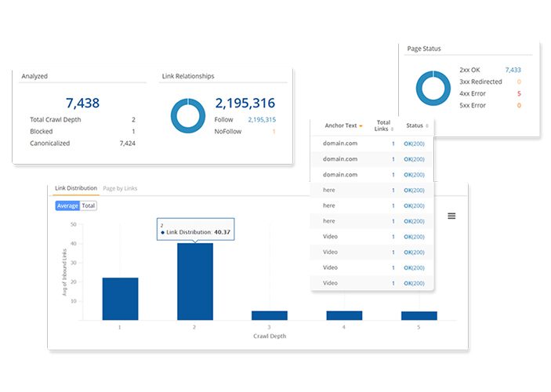Click the Link Relationships donut chart
The height and width of the screenshot is (392, 551).
click(x=187, y=115)
